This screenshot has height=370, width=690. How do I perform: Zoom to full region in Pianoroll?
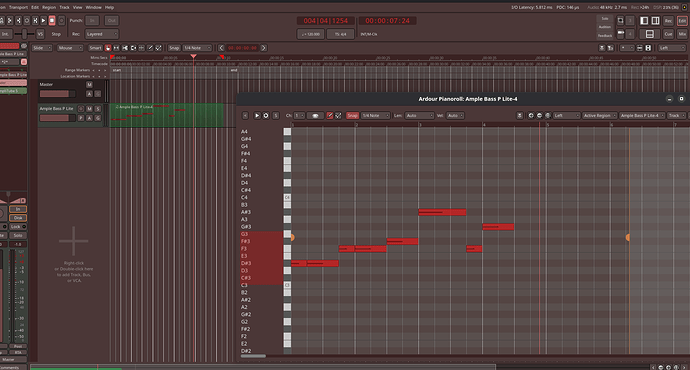pos(548,116)
